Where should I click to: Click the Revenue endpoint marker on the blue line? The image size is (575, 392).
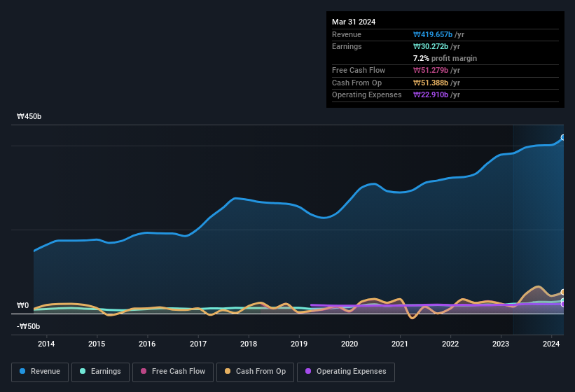[563, 137]
